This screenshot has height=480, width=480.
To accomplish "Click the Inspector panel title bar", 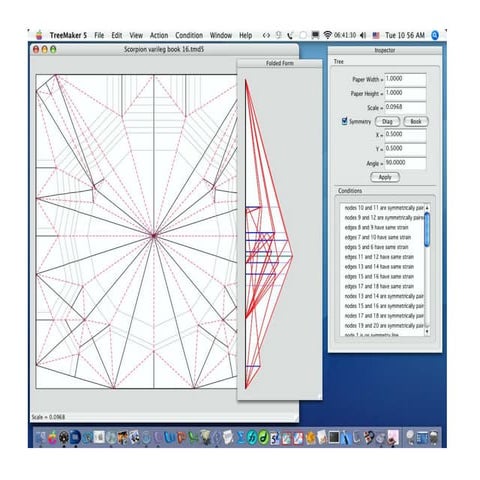I will tap(385, 50).
